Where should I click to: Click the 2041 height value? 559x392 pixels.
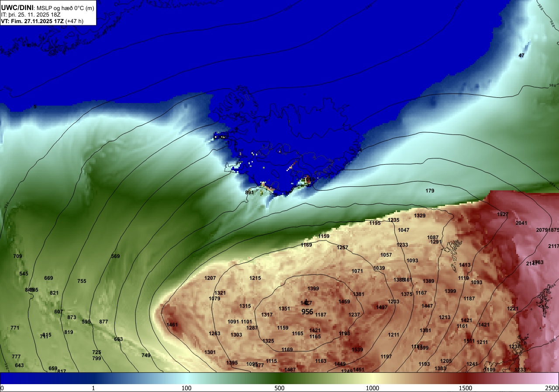click(x=521, y=223)
